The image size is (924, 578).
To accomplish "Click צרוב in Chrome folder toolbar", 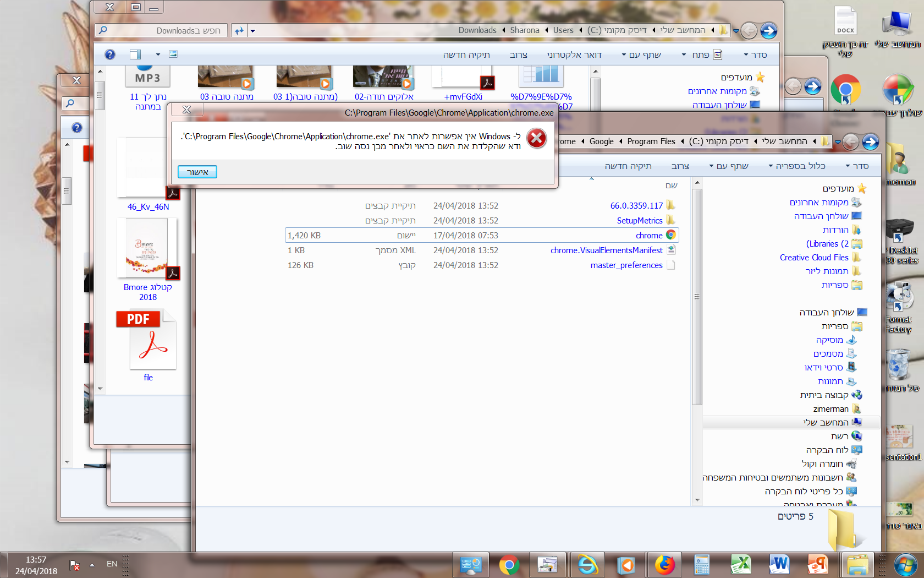I will pyautogui.click(x=680, y=166).
